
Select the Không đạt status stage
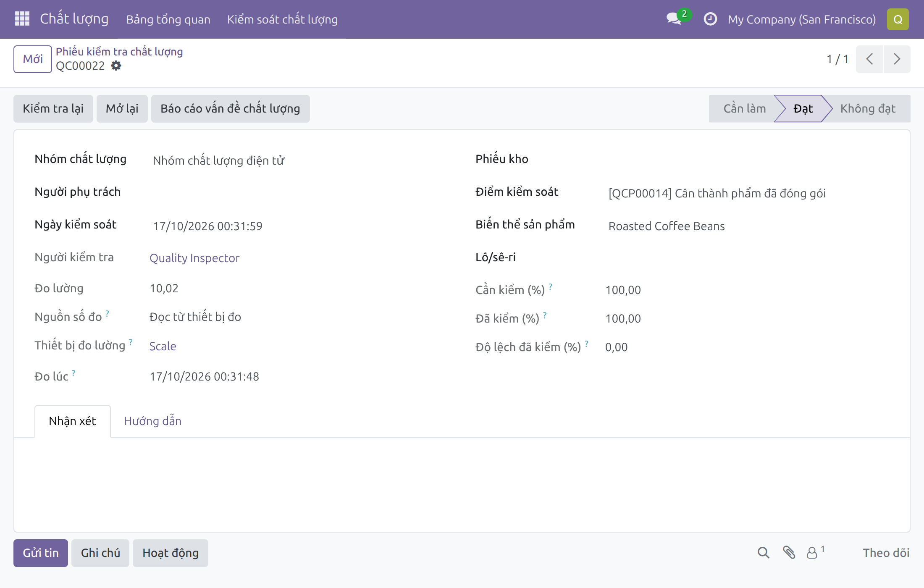[868, 109]
